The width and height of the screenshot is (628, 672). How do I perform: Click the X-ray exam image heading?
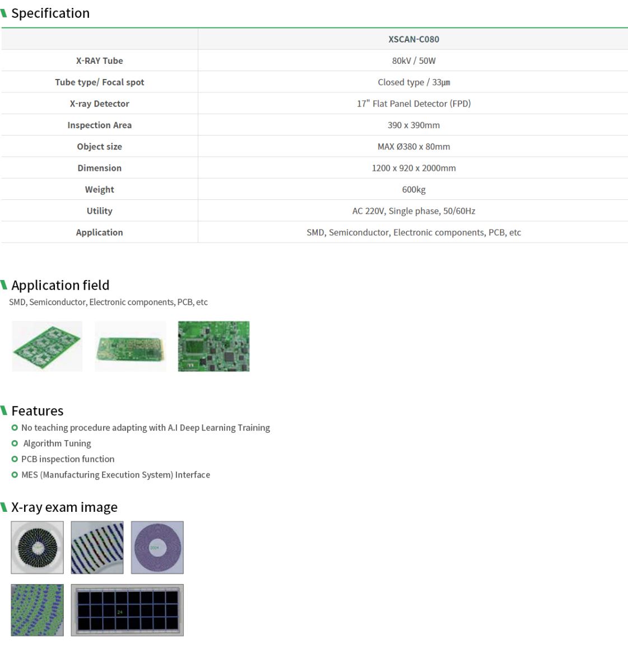(x=64, y=507)
